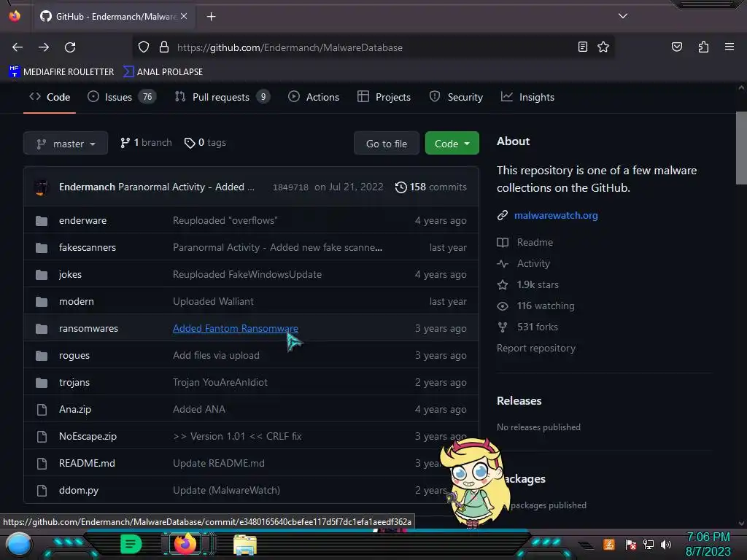Viewport: 747px width, 560px height.
Task: Expand the list all tabs chevron
Action: click(x=623, y=16)
